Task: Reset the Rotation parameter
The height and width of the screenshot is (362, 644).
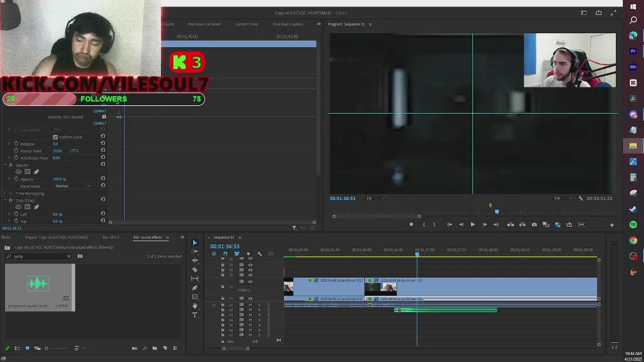Action: 103,143
